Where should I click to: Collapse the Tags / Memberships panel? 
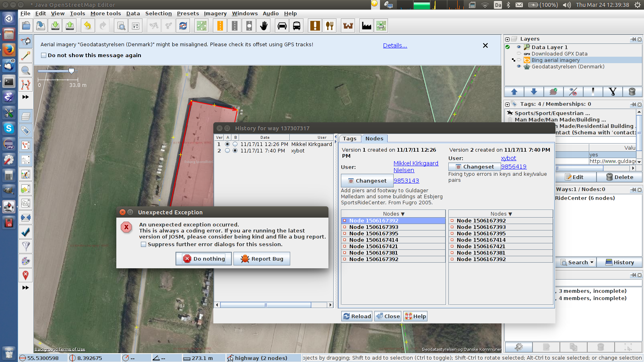[508, 104]
